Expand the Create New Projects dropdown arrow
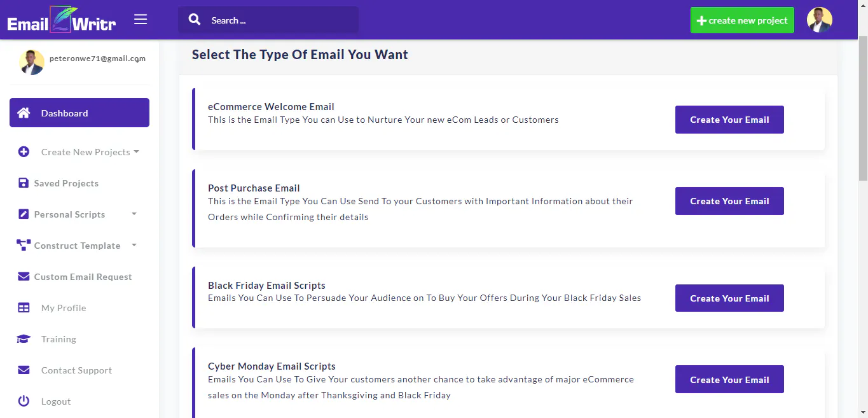The image size is (868, 418). [x=137, y=152]
